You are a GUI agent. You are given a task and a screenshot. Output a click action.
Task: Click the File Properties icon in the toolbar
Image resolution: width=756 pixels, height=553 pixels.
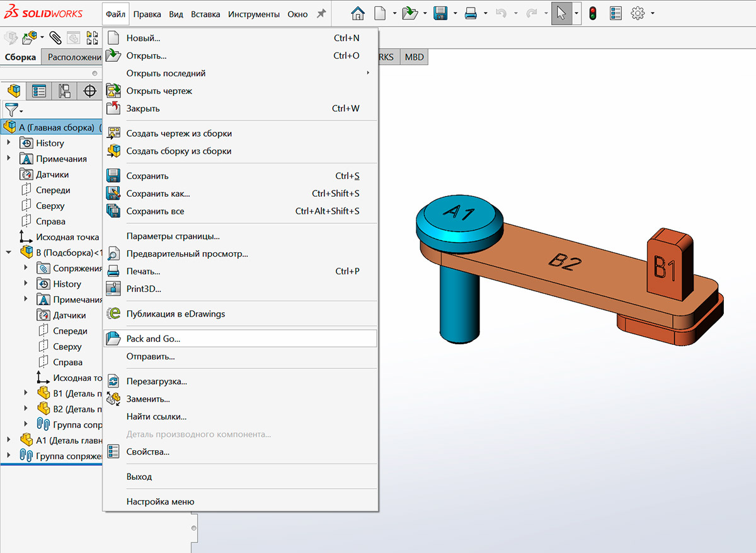[x=617, y=13]
